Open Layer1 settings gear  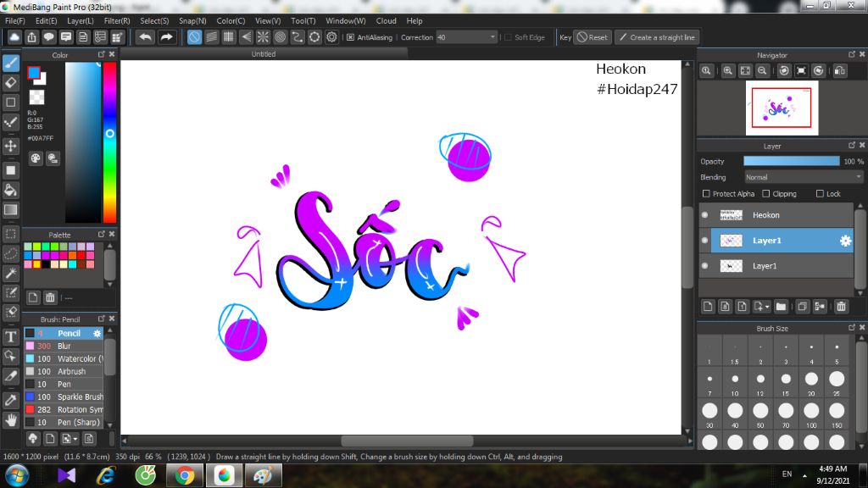point(845,241)
